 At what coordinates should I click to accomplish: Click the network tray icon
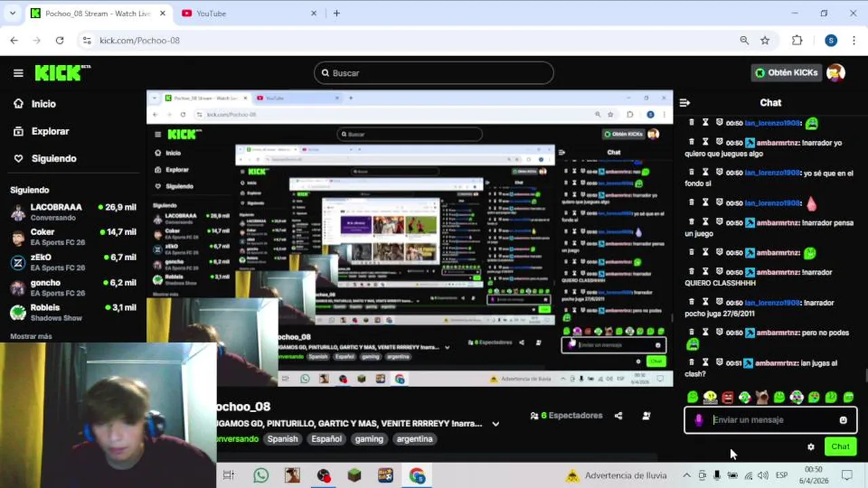pos(748,476)
